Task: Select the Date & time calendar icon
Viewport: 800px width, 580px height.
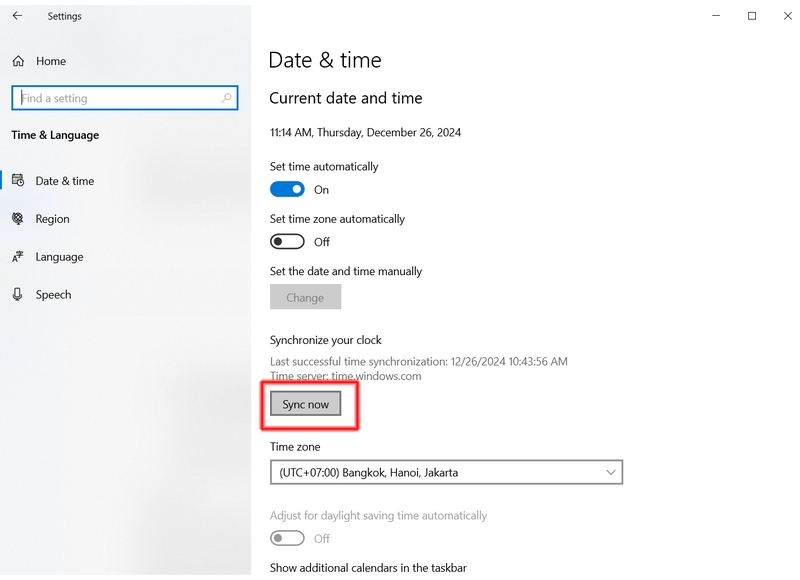Action: (x=18, y=181)
